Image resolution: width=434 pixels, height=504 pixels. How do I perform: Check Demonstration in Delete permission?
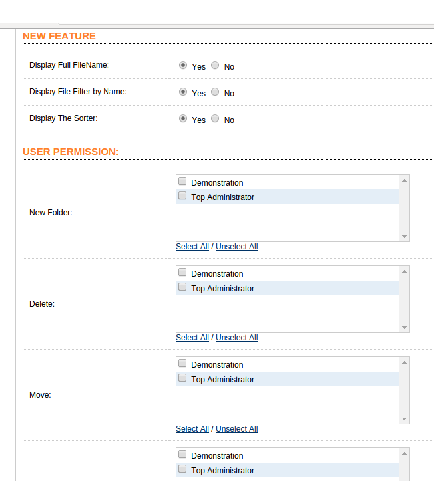point(182,272)
